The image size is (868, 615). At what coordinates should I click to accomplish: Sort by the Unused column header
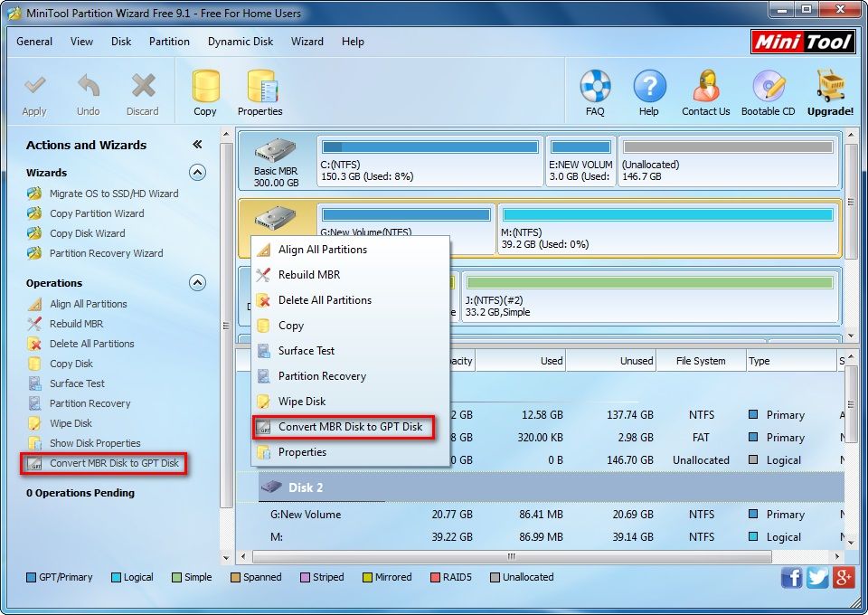(611, 361)
